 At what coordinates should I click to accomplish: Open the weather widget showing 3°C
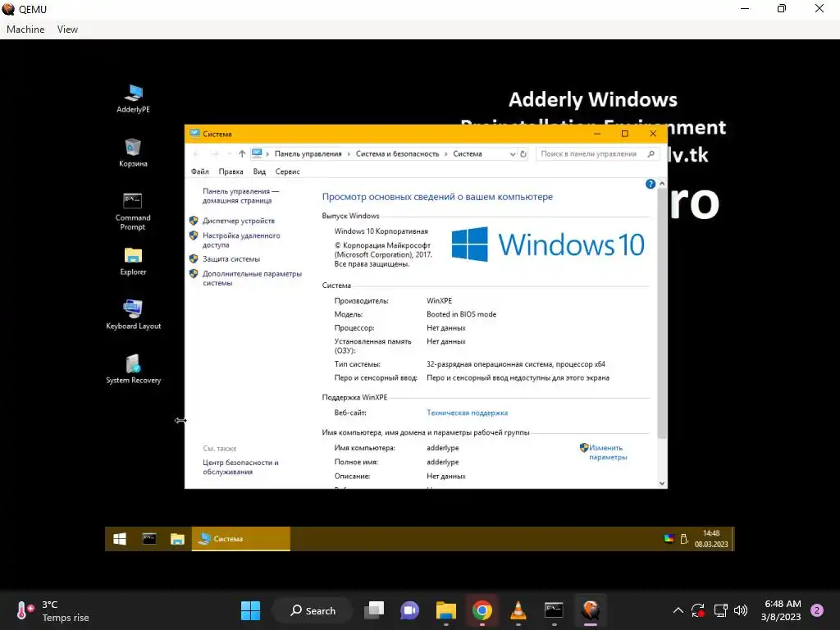pyautogui.click(x=52, y=610)
